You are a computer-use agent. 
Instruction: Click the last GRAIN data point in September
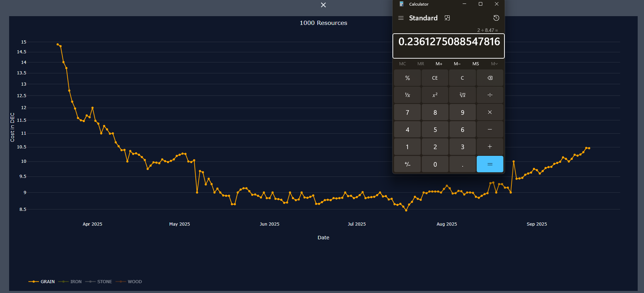click(x=589, y=148)
